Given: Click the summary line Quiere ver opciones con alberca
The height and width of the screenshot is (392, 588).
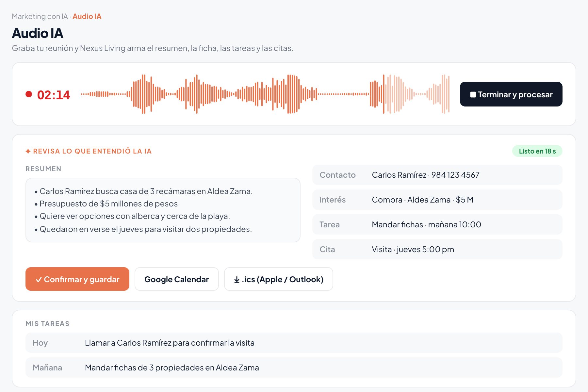Looking at the screenshot, I should (132, 216).
